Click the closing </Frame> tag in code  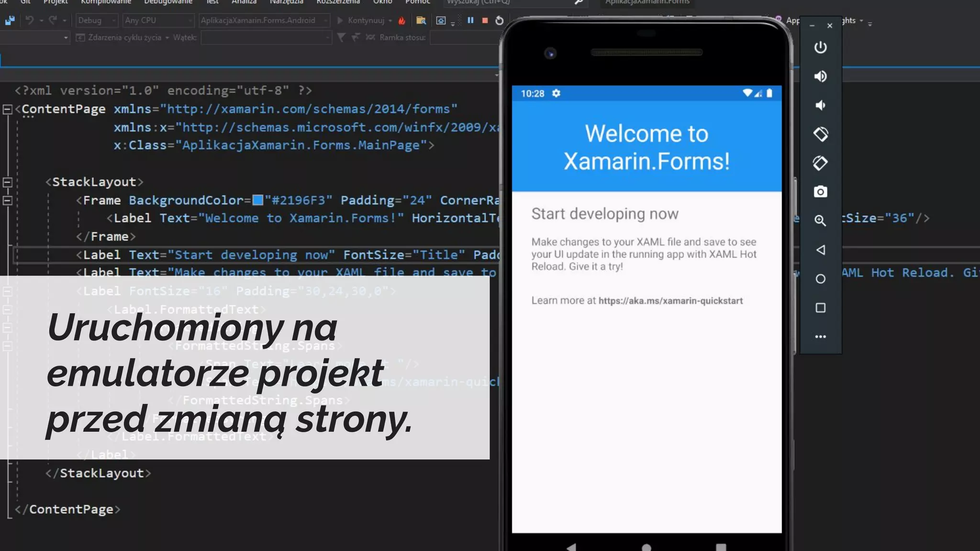[106, 237]
